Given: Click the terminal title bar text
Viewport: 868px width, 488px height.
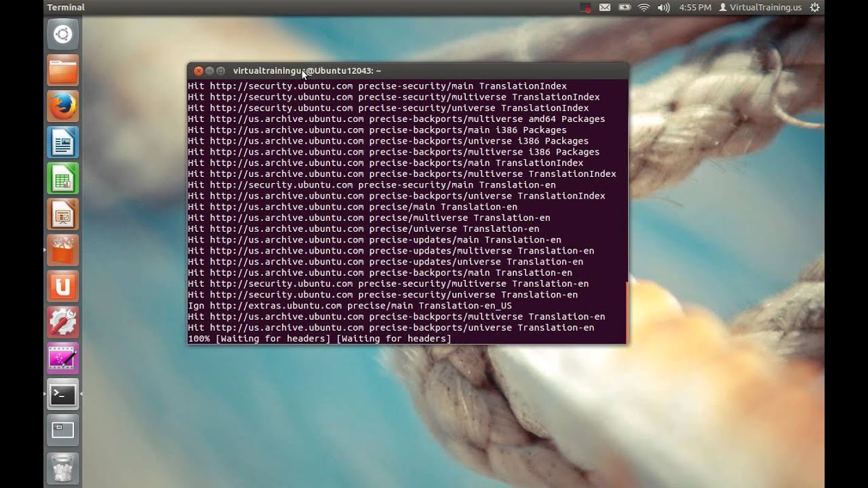Looking at the screenshot, I should point(307,70).
